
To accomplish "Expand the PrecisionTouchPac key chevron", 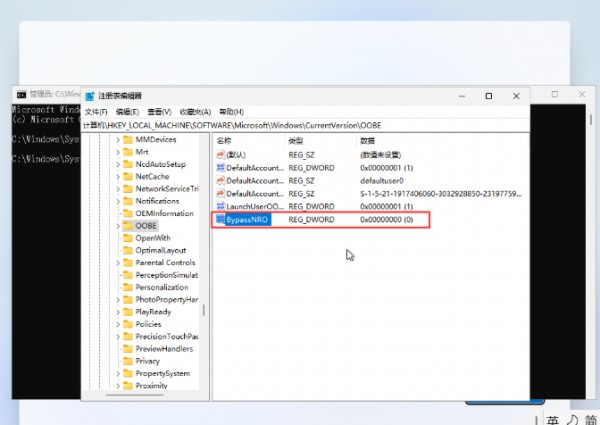I will [118, 337].
